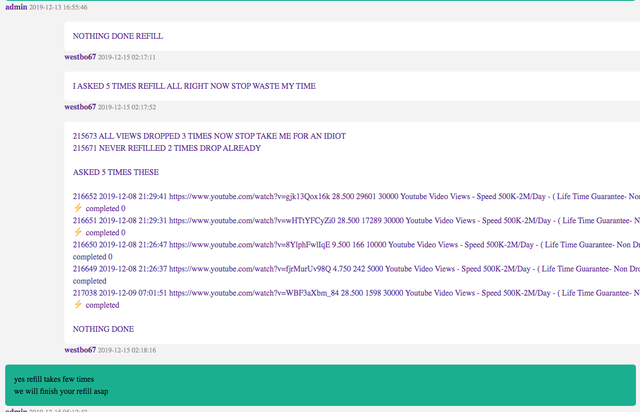The image size is (640, 412).
Task: Click the westbo67 username at 02:17:11
Action: tap(80, 57)
